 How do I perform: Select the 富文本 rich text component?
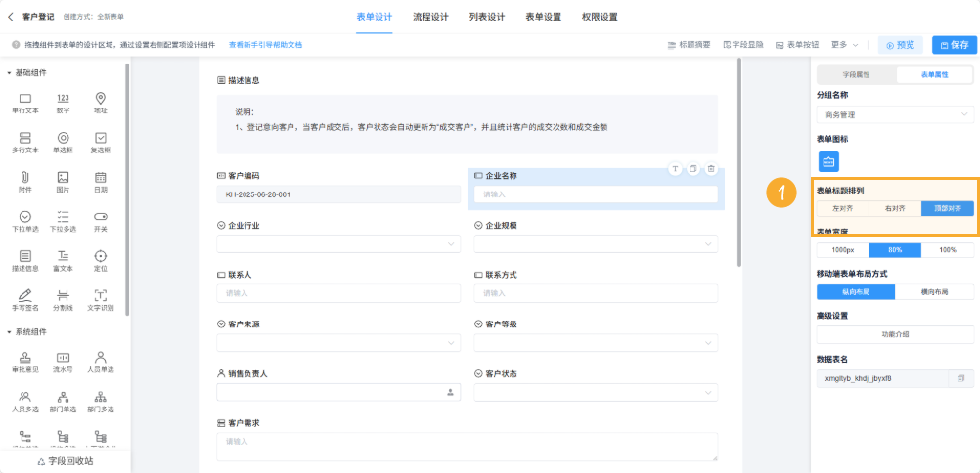63,261
